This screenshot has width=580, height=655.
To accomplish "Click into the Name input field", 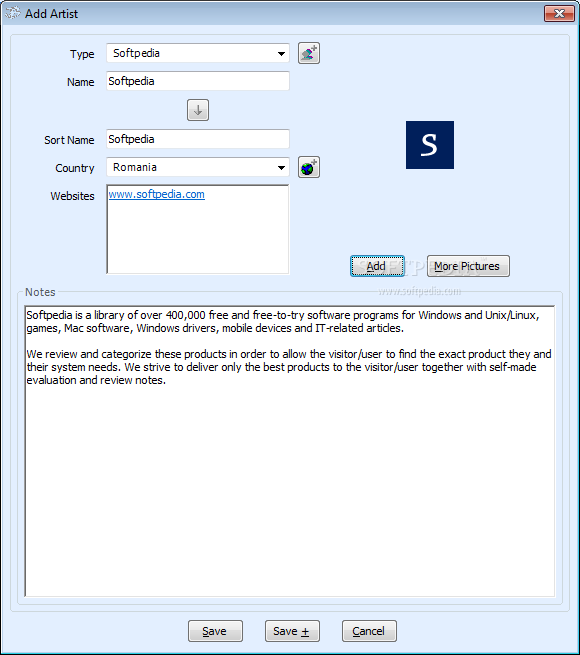I will [x=198, y=81].
